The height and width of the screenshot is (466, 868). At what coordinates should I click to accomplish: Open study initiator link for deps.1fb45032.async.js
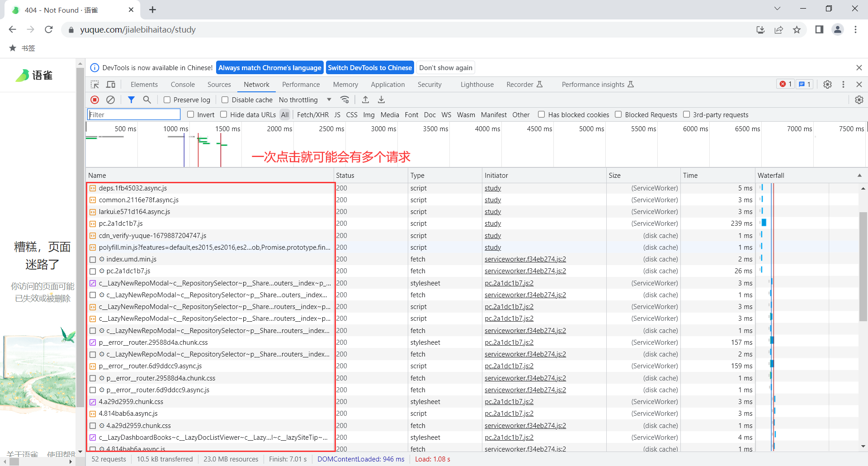tap(493, 188)
